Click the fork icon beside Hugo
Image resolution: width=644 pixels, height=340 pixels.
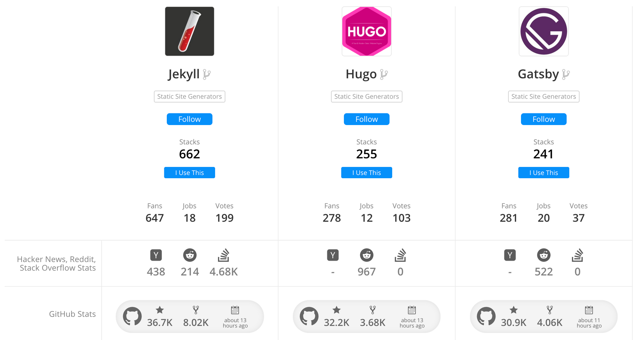coord(384,74)
